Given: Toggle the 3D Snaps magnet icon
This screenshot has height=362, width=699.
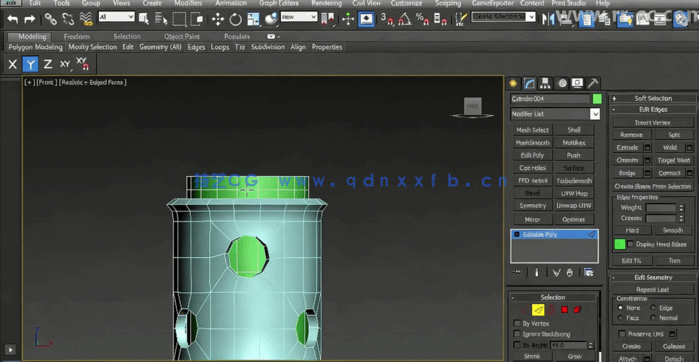Looking at the screenshot, I should pos(387,19).
